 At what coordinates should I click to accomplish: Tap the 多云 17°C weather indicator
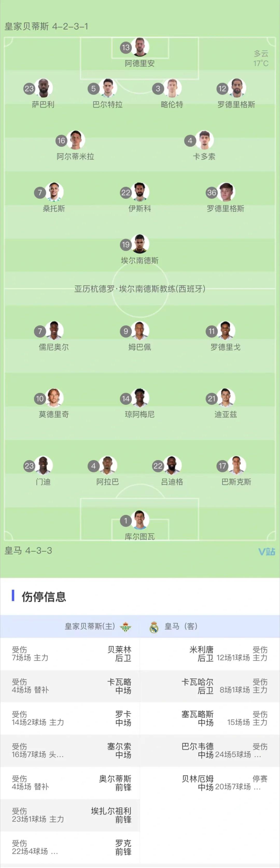(261, 58)
